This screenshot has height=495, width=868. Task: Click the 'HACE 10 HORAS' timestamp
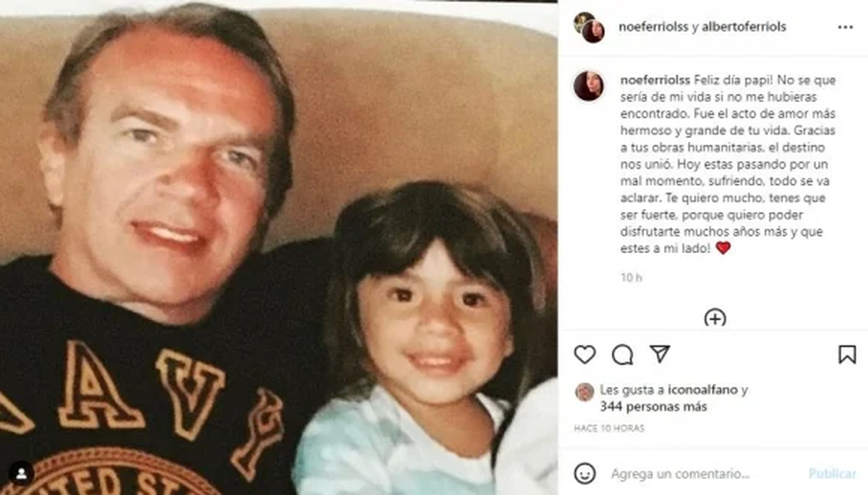point(609,429)
